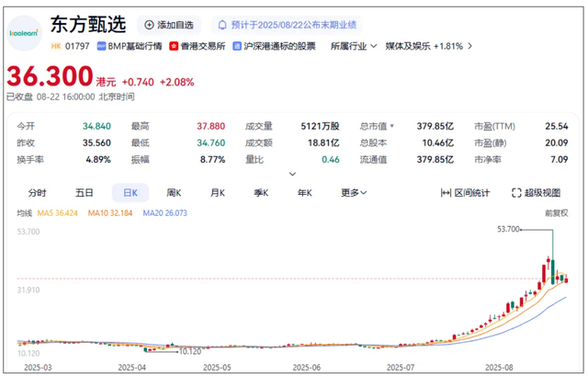588x376 pixels.
Task: Switch to 五日 chart tab
Action: 84,193
